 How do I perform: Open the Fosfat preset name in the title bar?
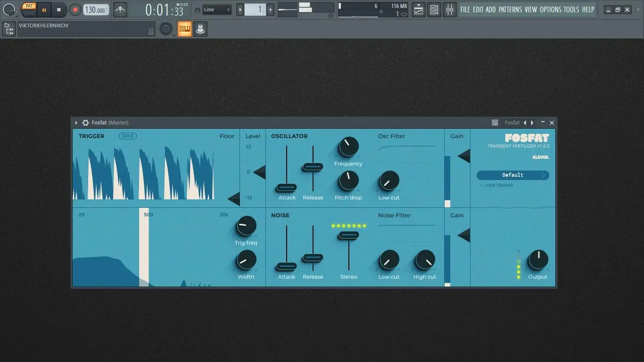click(x=512, y=123)
